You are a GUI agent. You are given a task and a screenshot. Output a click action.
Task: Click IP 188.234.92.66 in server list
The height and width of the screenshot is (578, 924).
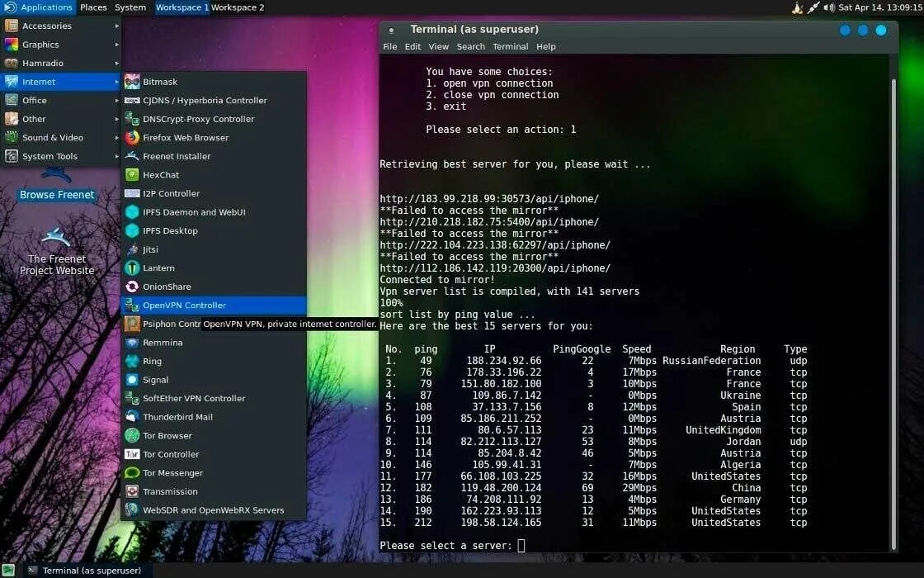[504, 360]
